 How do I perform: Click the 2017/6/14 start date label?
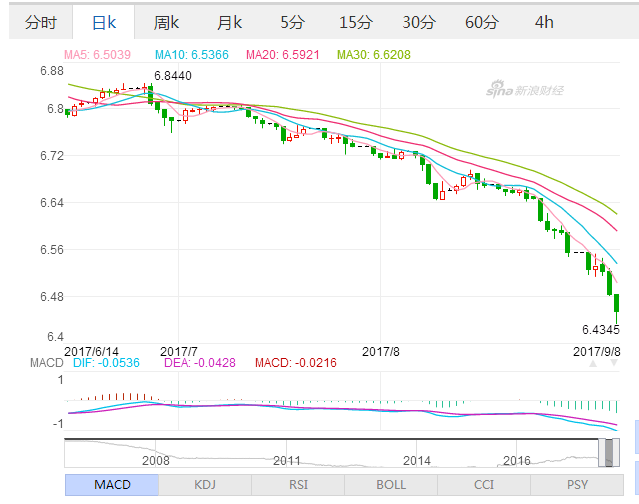(91, 351)
